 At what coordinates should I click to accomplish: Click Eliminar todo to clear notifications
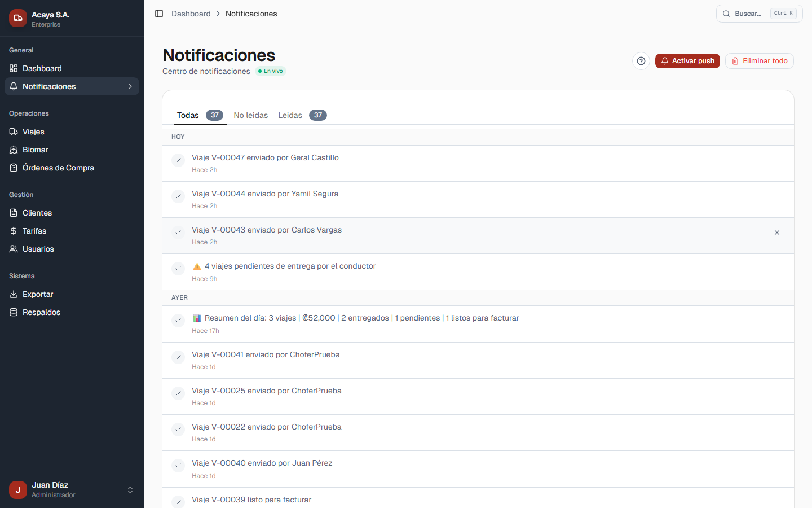(x=759, y=60)
